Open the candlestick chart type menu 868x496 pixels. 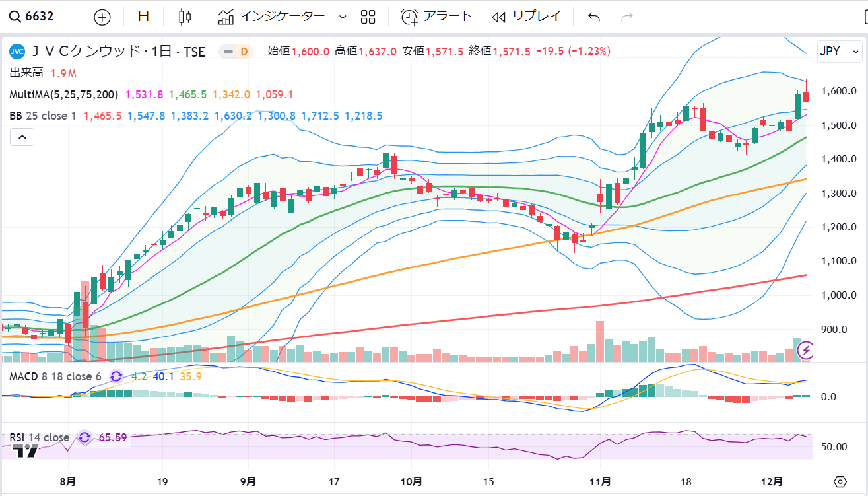[x=185, y=17]
